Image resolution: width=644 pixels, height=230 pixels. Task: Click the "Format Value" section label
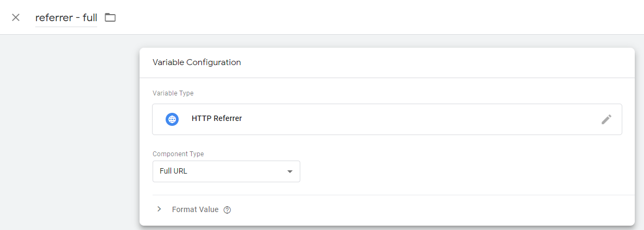tap(195, 209)
